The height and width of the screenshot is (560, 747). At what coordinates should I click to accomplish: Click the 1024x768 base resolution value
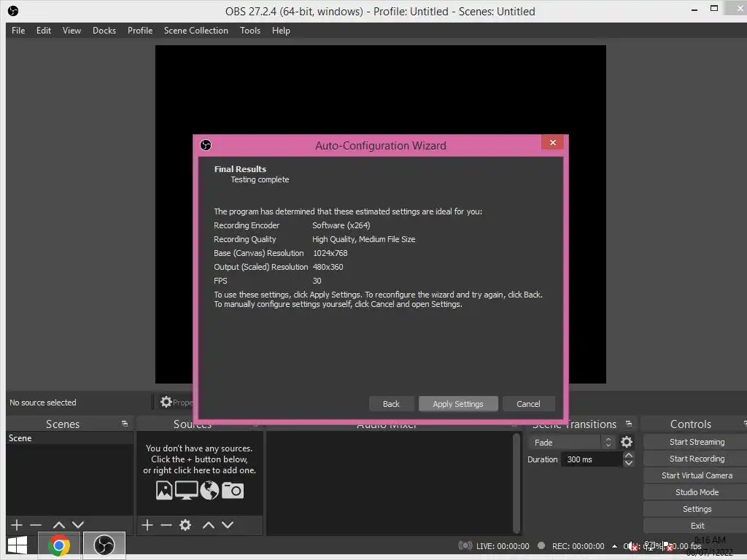[x=330, y=253]
